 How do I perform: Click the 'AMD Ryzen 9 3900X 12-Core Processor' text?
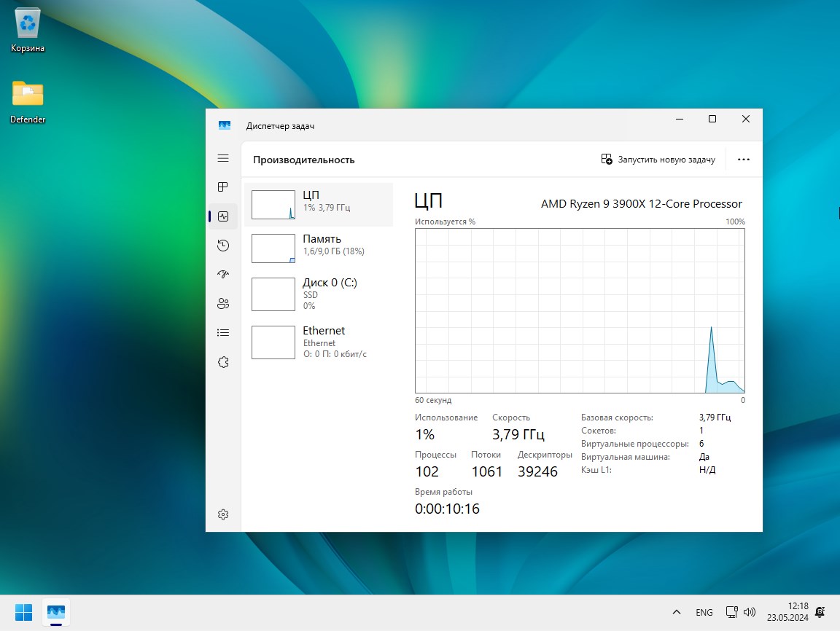pos(641,204)
